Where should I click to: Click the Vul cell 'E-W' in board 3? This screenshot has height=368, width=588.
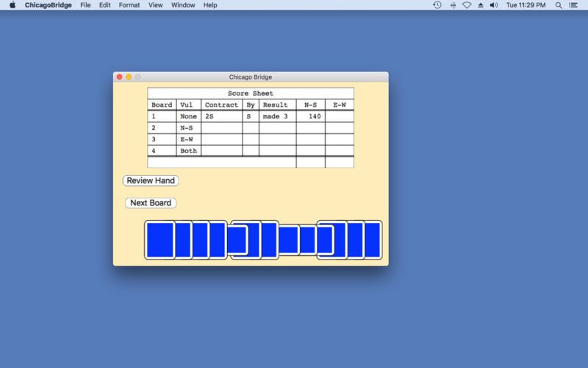click(189, 139)
